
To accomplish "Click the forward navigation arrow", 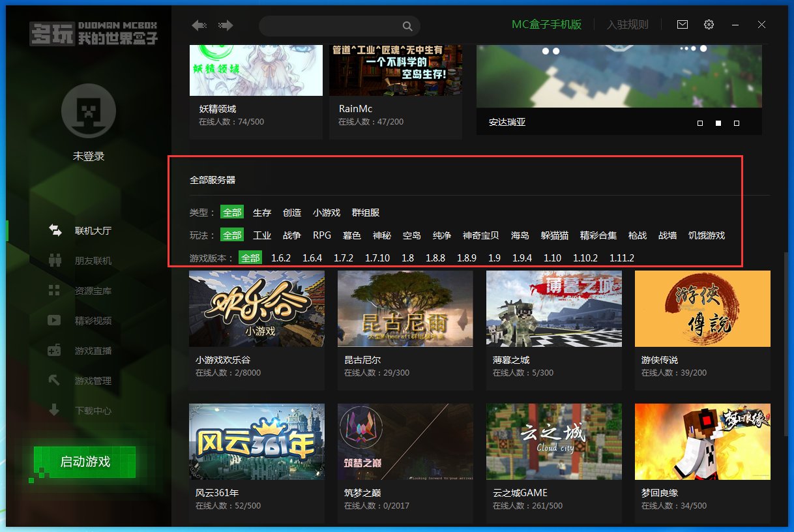I will (225, 25).
